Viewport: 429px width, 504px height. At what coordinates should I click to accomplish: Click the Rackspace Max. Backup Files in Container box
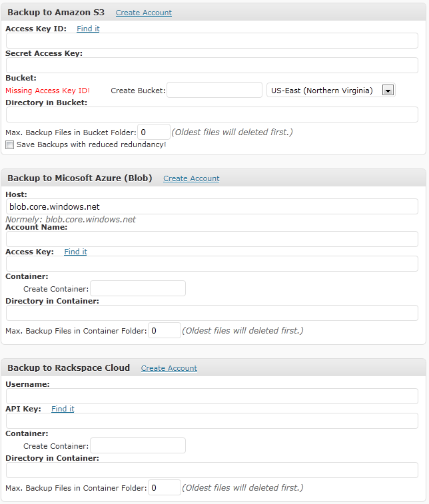point(165,487)
